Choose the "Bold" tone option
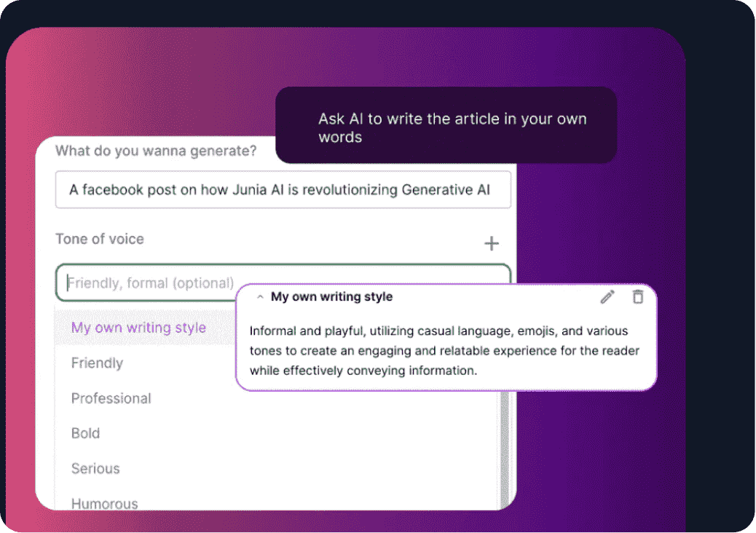 (x=85, y=433)
